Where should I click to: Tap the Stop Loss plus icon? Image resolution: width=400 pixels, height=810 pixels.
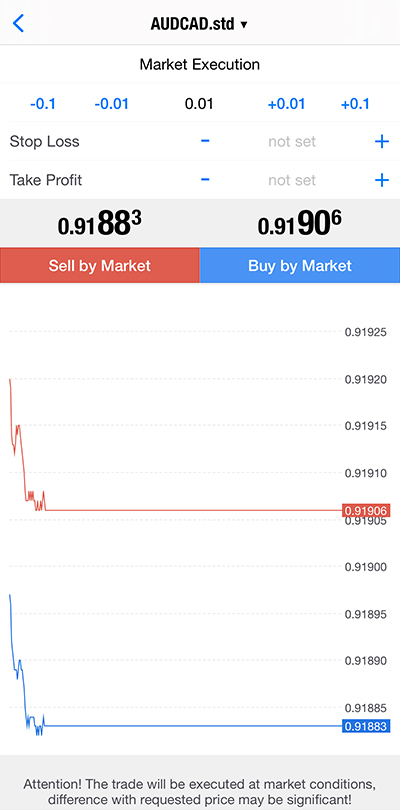click(x=381, y=142)
